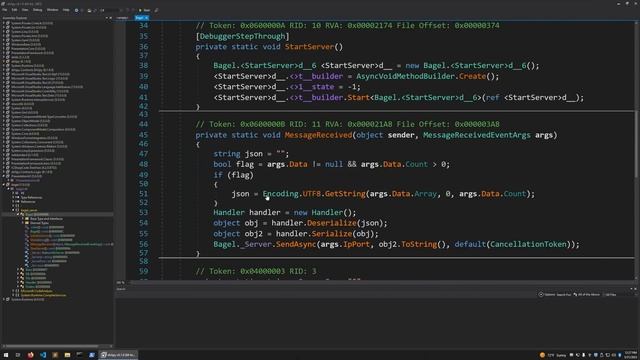Open Firefox from the taskbar

coord(31,355)
